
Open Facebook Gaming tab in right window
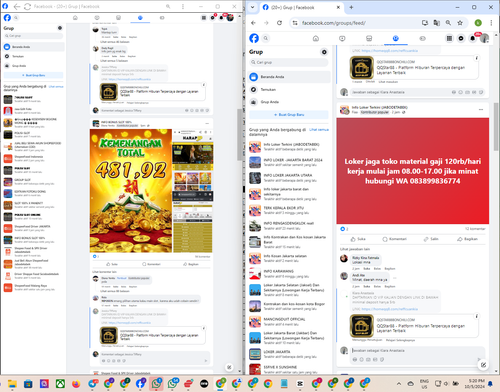point(422,38)
